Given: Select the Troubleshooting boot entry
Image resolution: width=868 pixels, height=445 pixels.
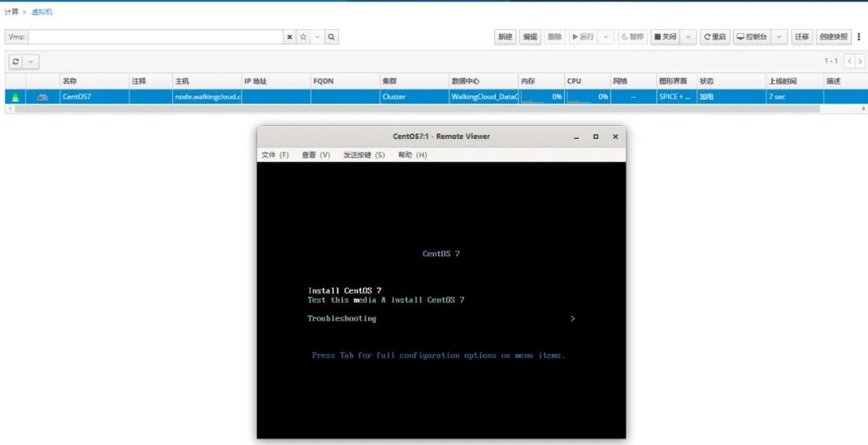Looking at the screenshot, I should pyautogui.click(x=342, y=318).
